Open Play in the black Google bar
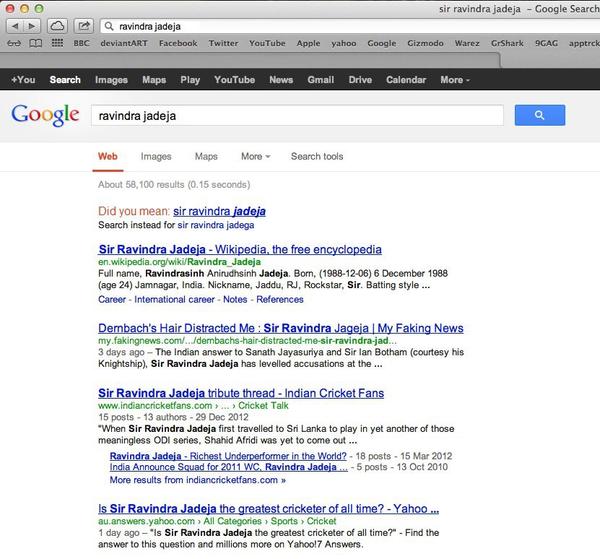600x559 pixels. 190,80
